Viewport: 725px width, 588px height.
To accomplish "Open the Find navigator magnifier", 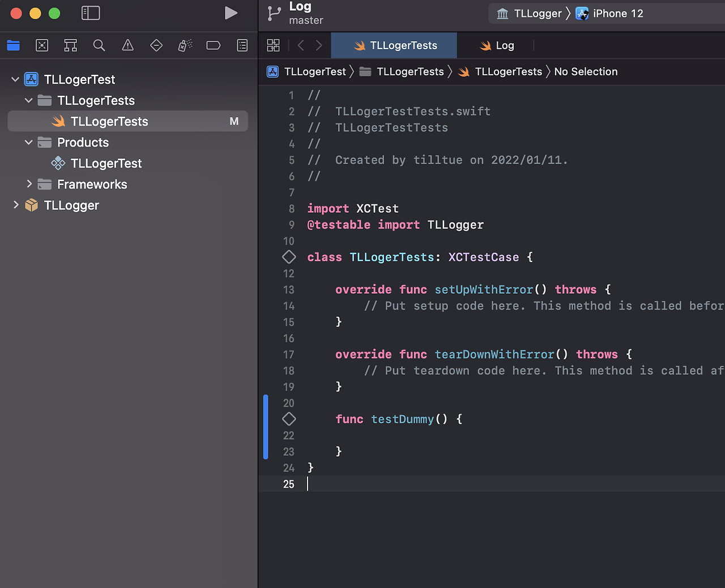I will (x=99, y=45).
